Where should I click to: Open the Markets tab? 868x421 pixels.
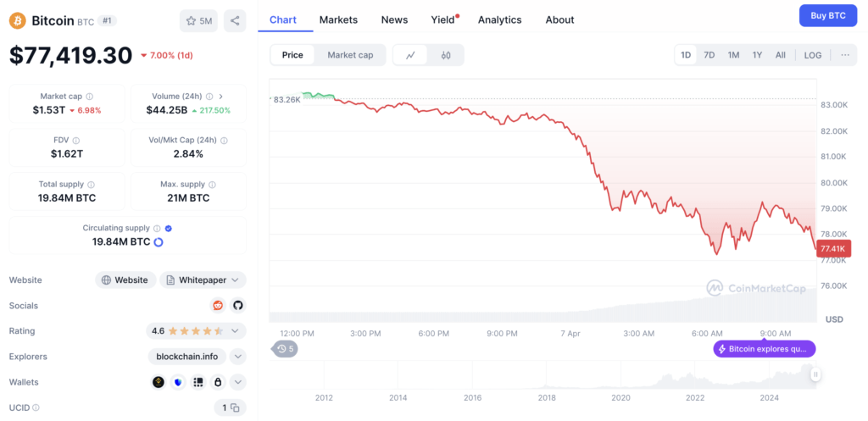[x=338, y=20]
